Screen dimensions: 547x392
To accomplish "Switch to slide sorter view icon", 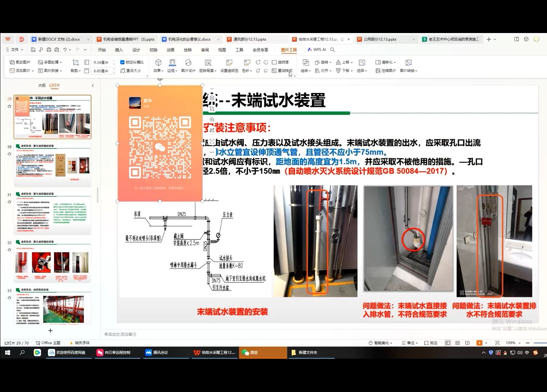I will 457,343.
